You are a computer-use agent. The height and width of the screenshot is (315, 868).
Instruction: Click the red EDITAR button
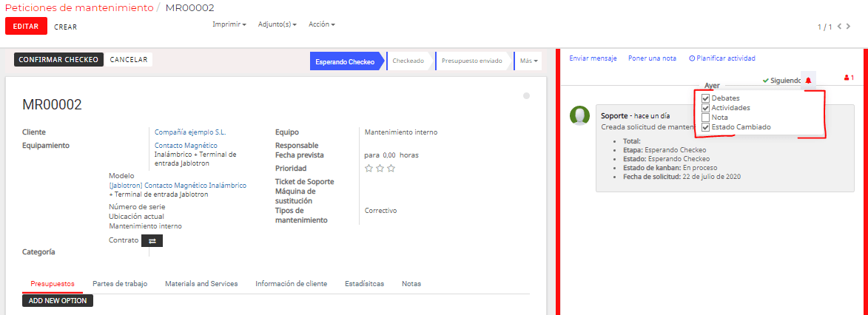[x=25, y=26]
